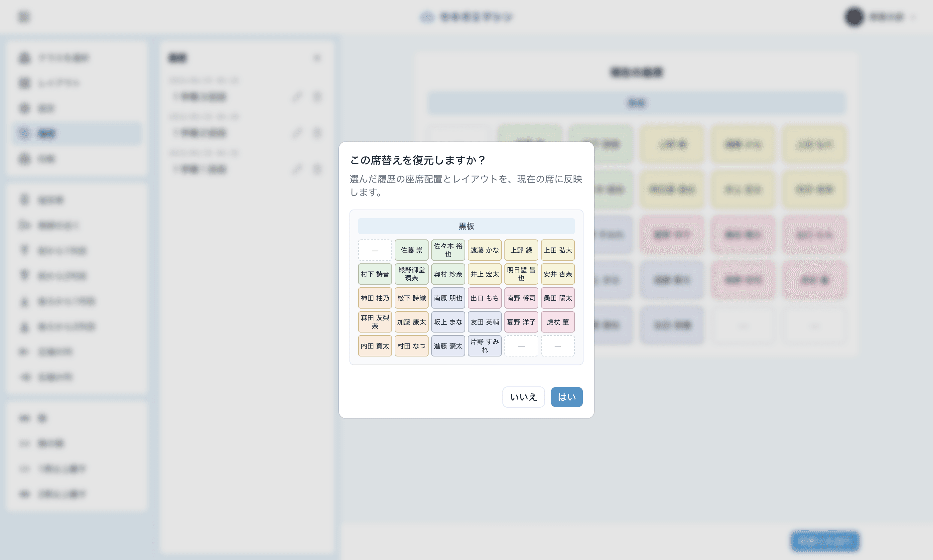Confirm restore with the はい button
The image size is (933, 560).
coord(566,397)
